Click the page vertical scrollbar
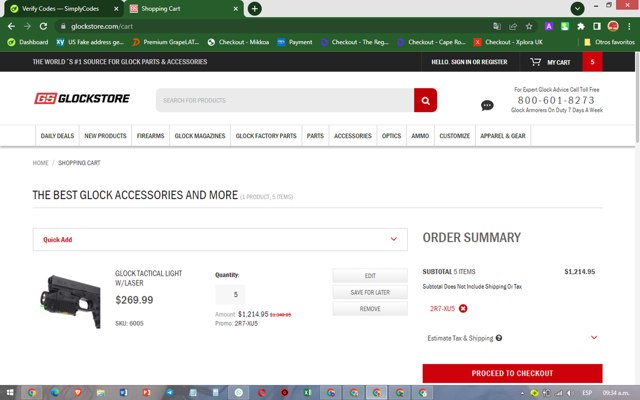Image resolution: width=640 pixels, height=400 pixels. 636,98
